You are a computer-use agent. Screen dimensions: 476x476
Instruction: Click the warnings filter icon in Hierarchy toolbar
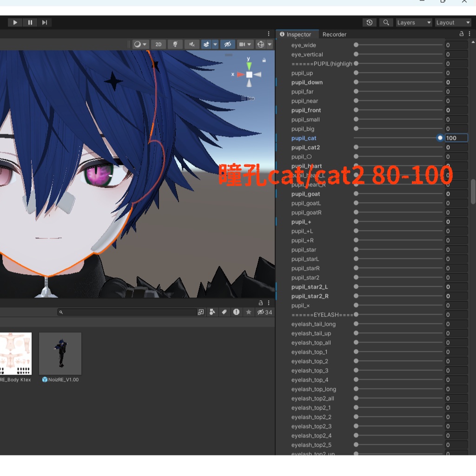pyautogui.click(x=236, y=312)
